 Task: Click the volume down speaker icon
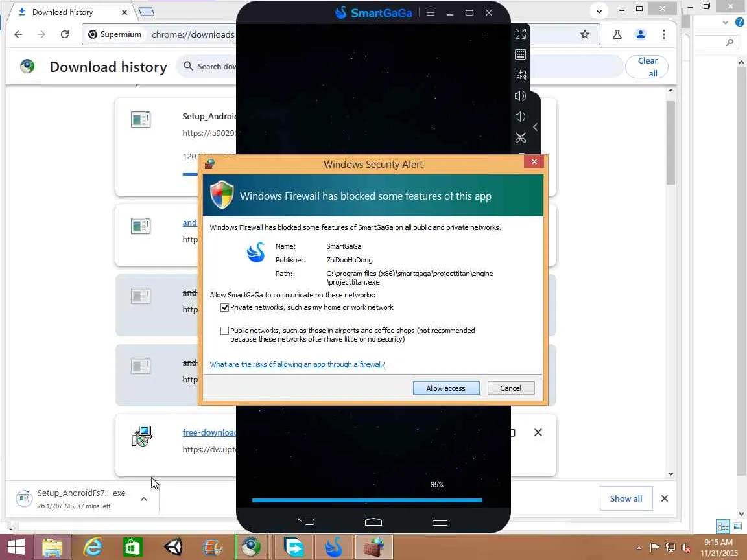520,117
